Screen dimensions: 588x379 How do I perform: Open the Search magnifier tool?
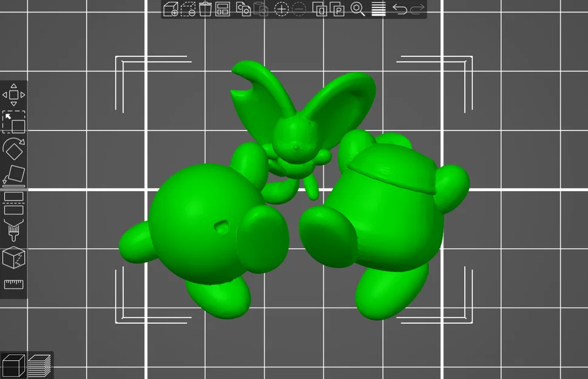point(357,9)
